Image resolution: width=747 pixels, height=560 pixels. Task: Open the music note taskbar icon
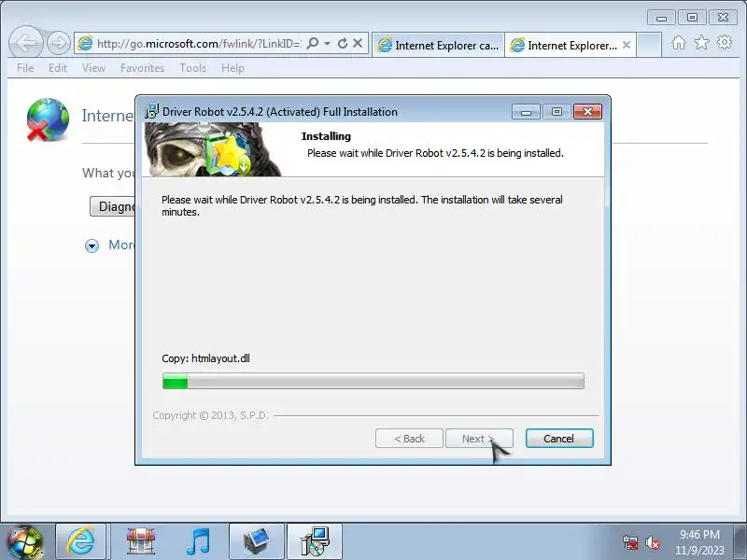pos(198,541)
